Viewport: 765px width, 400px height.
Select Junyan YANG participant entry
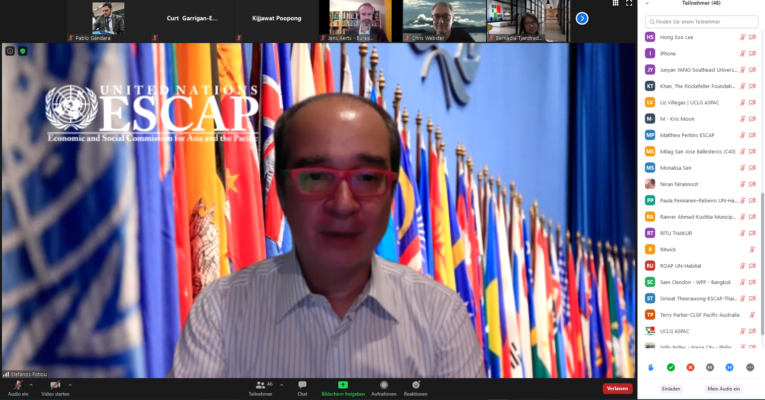tap(701, 70)
